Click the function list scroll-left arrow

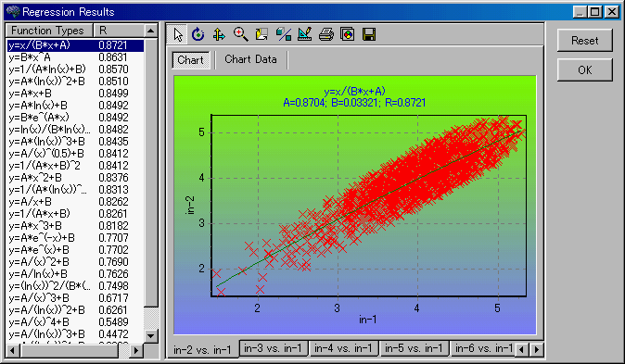tap(12, 350)
